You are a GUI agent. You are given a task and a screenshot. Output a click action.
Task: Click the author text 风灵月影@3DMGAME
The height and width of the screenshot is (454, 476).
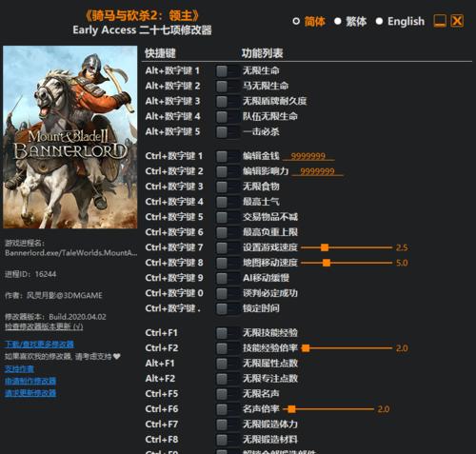(65, 296)
